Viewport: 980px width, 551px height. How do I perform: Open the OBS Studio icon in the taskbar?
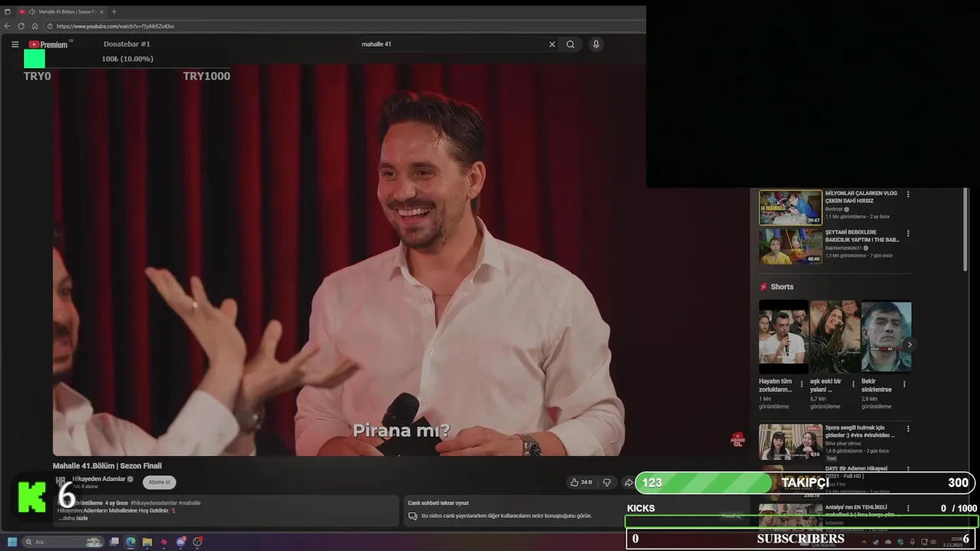[x=198, y=542]
